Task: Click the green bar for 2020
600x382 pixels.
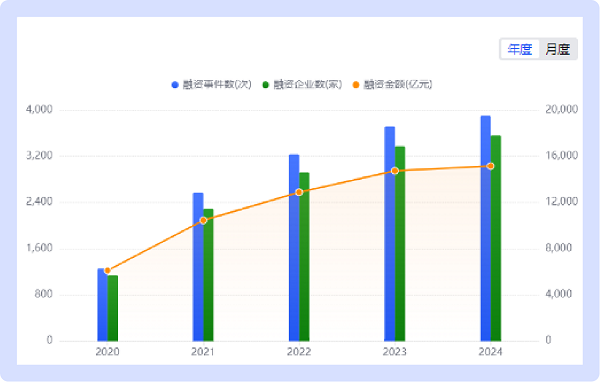Action: pyautogui.click(x=113, y=308)
